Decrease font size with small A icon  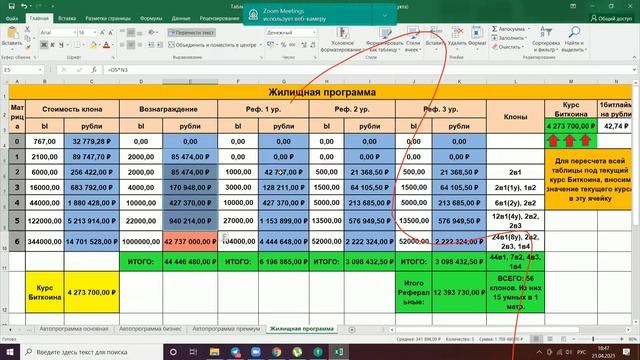click(110, 32)
